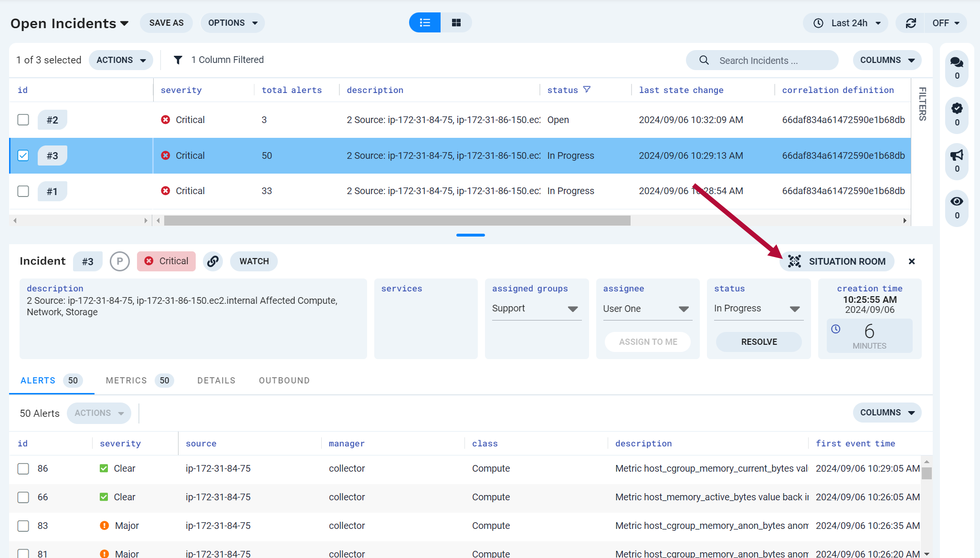Switch to the DETAILS tab
The height and width of the screenshot is (558, 980).
pos(216,381)
